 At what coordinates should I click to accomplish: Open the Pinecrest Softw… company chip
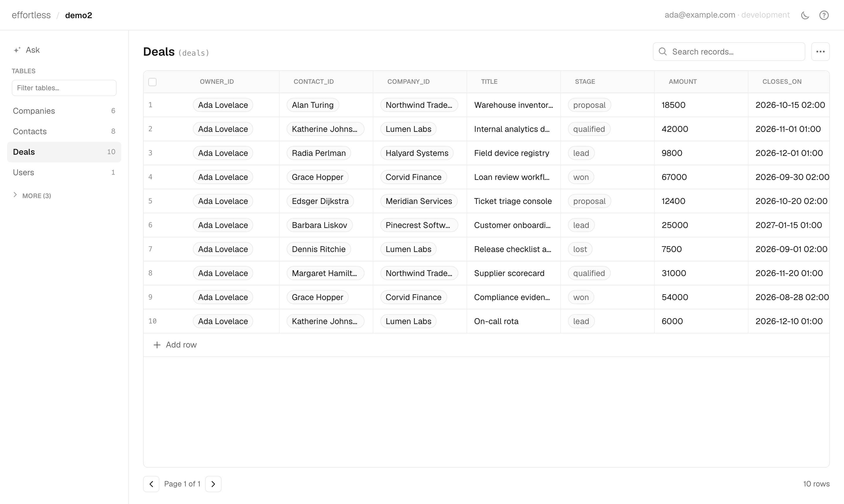click(419, 225)
